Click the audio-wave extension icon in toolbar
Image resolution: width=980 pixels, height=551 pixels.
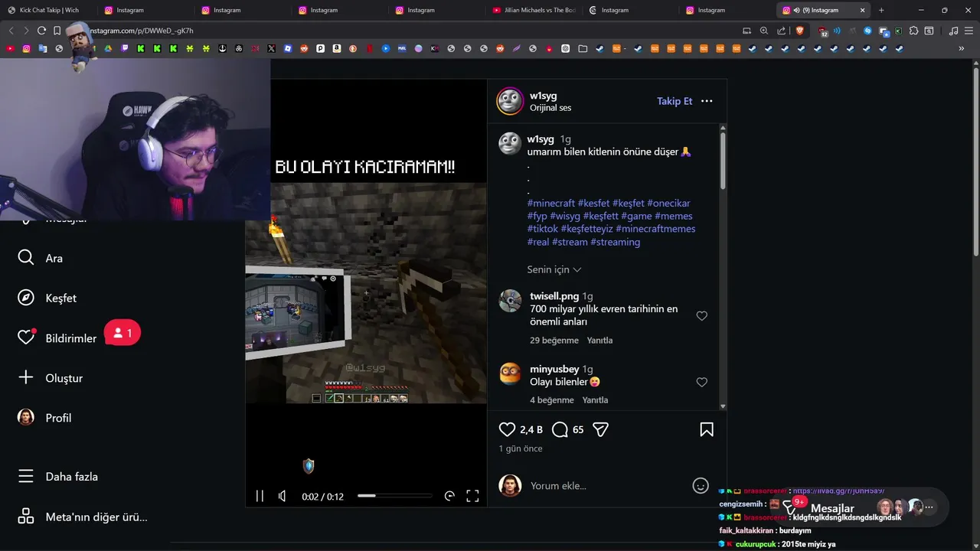pyautogui.click(x=837, y=31)
